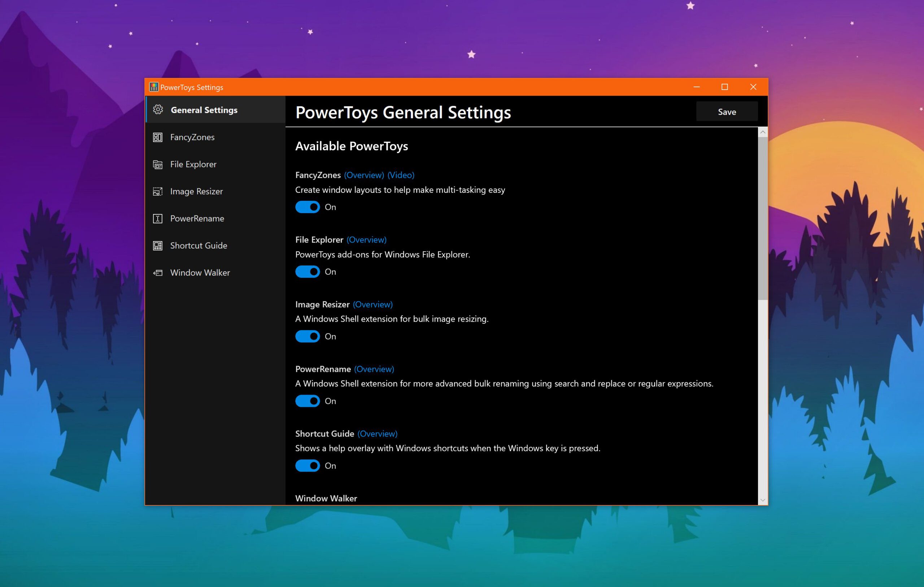Click the Image Resizer sidebar icon
This screenshot has width=924, height=587.
(158, 191)
